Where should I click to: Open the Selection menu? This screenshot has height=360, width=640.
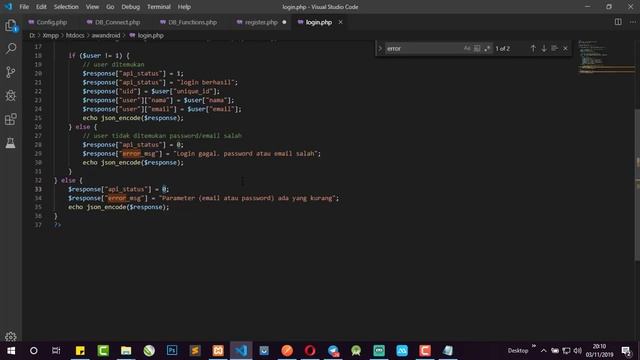pyautogui.click(x=66, y=7)
